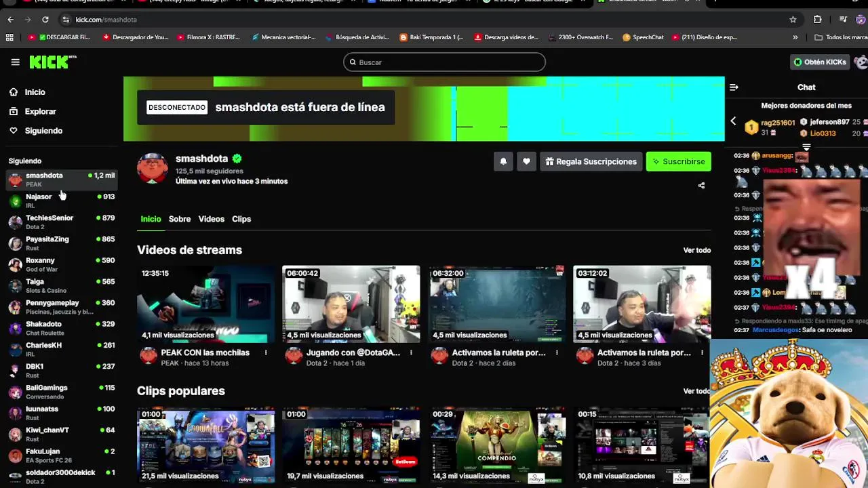Click Ver todo next to Videos de streams
This screenshot has width=868, height=488.
click(697, 250)
